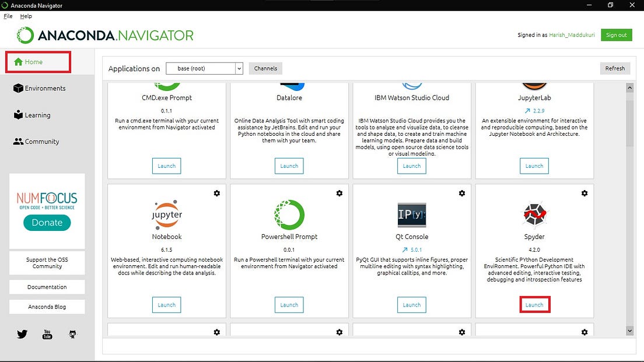Sign out of Anaconda account
Screen dimensions: 644x362
pos(617,35)
